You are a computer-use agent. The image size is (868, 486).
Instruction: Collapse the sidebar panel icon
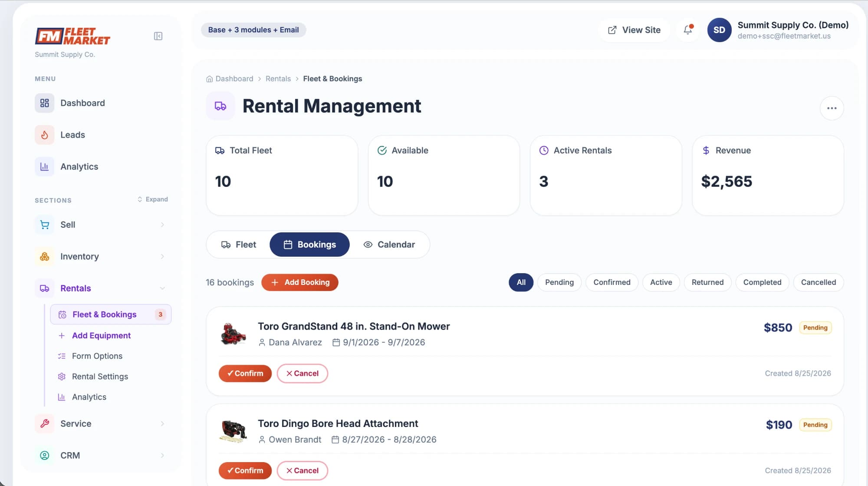(x=158, y=36)
